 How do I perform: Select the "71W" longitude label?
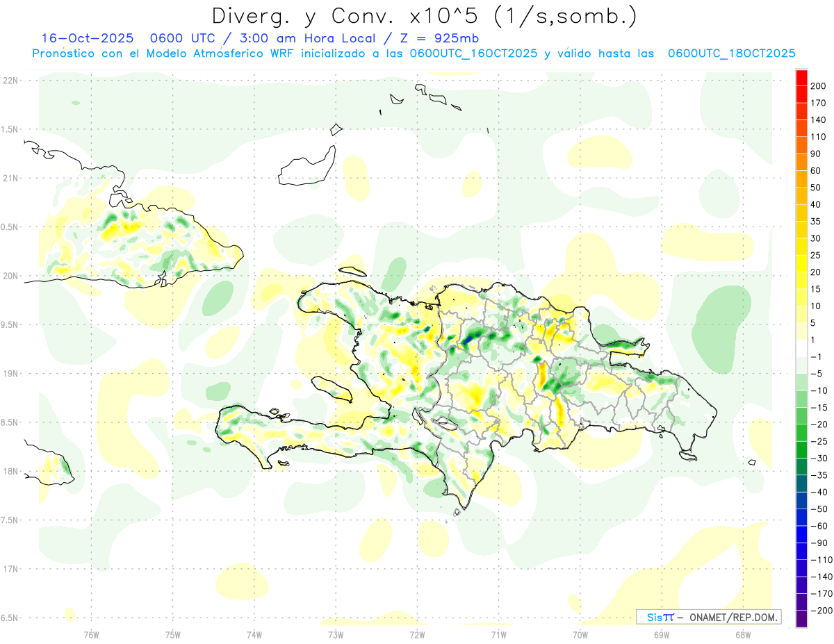point(498,634)
